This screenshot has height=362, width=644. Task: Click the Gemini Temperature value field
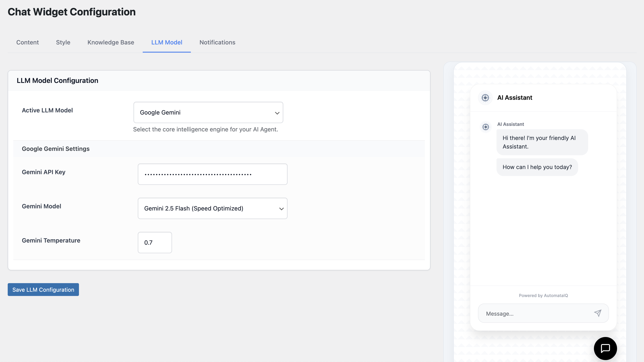[x=154, y=242]
